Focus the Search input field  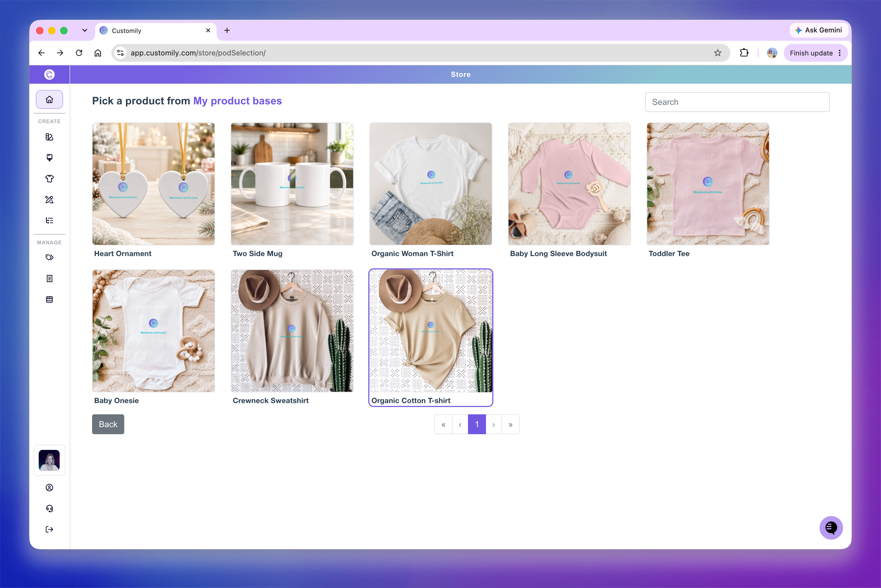(x=737, y=102)
